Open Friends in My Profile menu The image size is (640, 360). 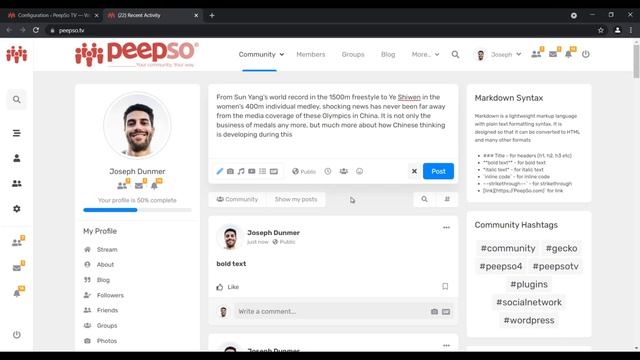(x=107, y=310)
